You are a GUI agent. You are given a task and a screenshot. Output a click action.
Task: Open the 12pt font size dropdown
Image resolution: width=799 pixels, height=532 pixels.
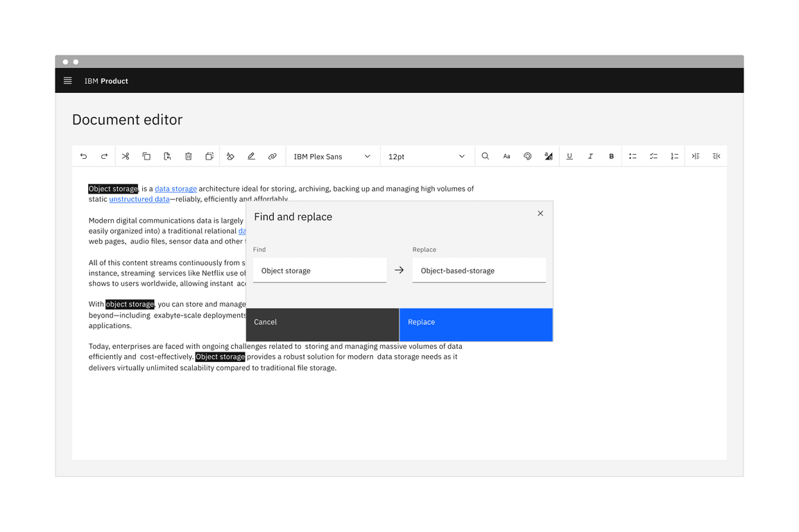[427, 156]
